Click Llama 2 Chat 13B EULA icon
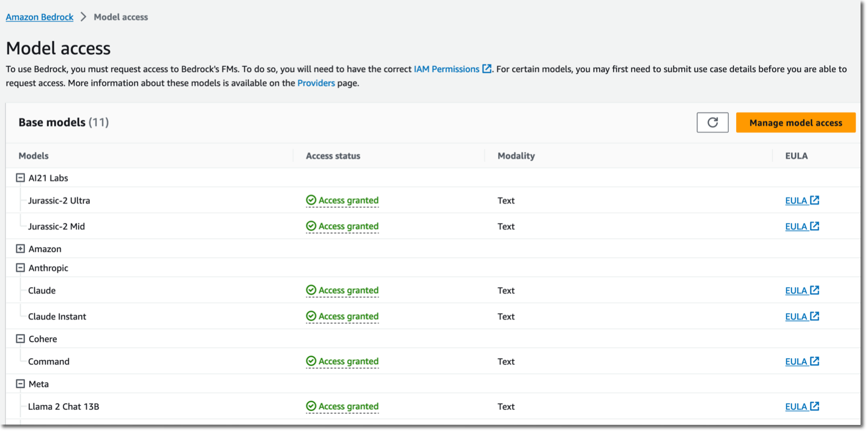This screenshot has width=868, height=432. pos(814,406)
